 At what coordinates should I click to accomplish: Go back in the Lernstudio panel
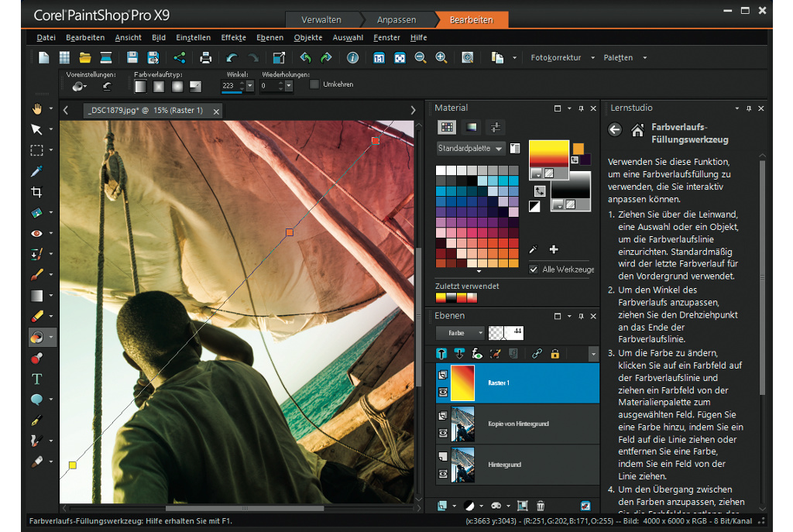click(x=615, y=130)
